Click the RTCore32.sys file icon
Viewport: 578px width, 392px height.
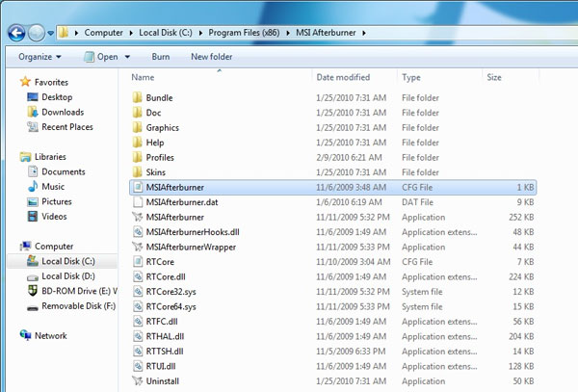(x=138, y=292)
